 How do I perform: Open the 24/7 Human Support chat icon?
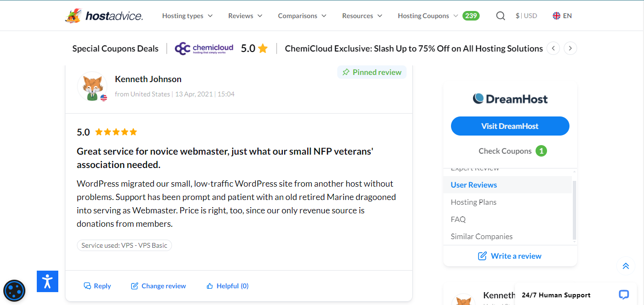pyautogui.click(x=623, y=294)
